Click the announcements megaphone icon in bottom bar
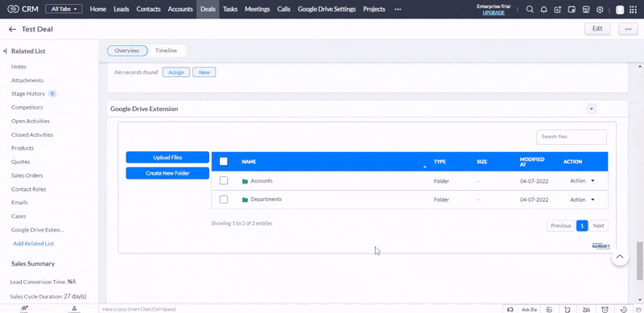The width and height of the screenshot is (644, 313). click(x=510, y=309)
